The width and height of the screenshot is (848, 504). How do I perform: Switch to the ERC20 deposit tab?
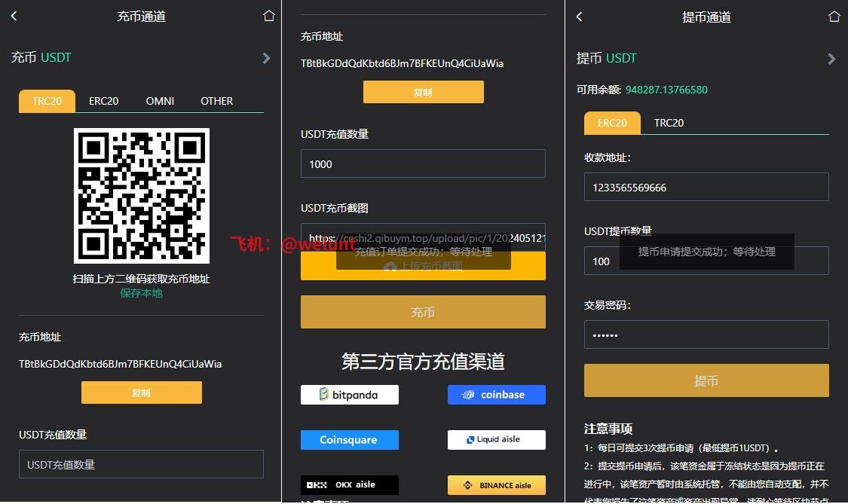[103, 101]
